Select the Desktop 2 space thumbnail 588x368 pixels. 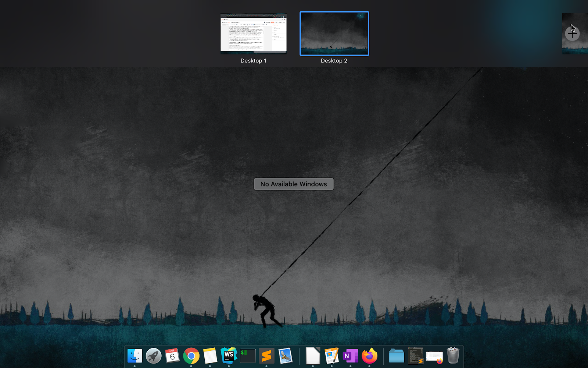pos(334,33)
